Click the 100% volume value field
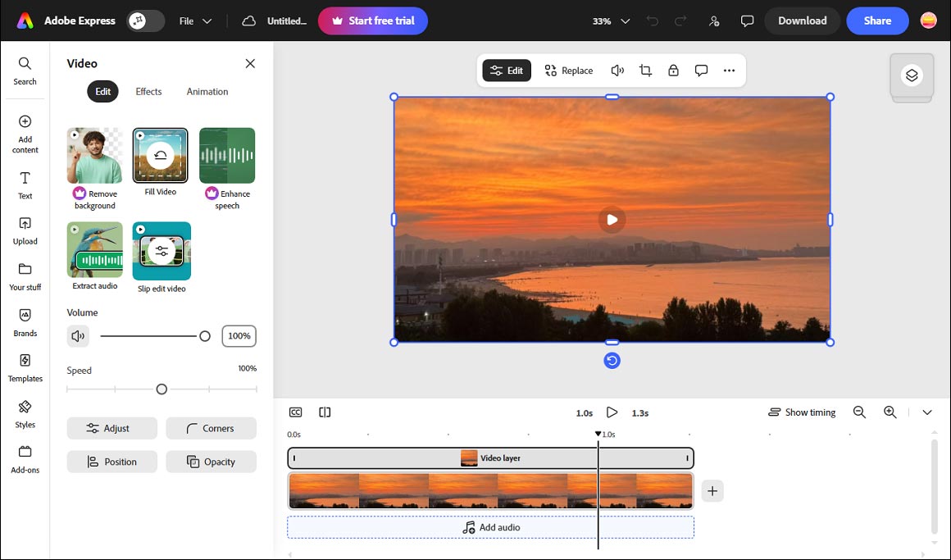The width and height of the screenshot is (951, 560). (239, 336)
